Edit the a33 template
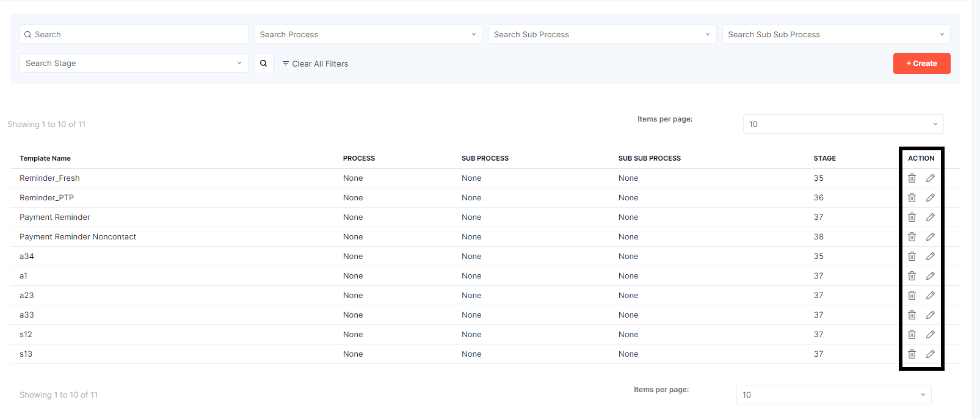Screen dimensions: 980x419 coord(931,315)
